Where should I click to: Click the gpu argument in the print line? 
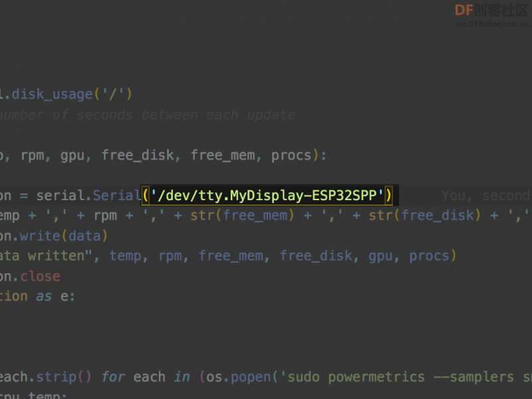(380, 256)
